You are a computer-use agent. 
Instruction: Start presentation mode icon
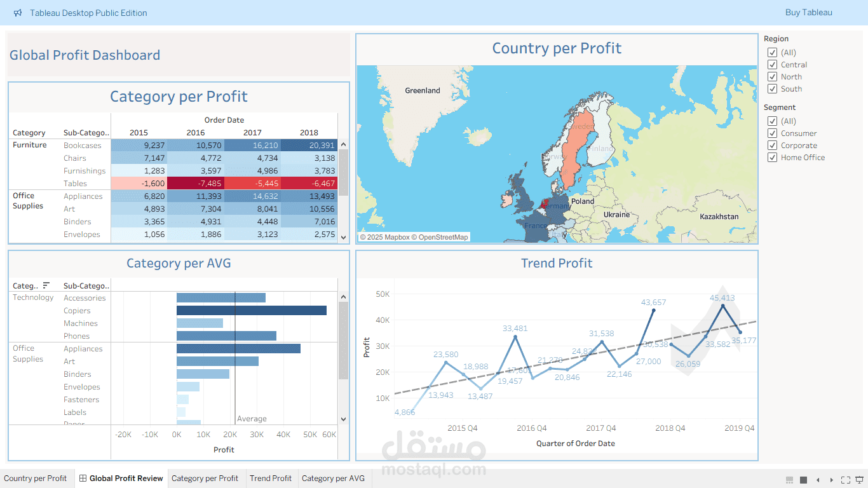(x=860, y=480)
